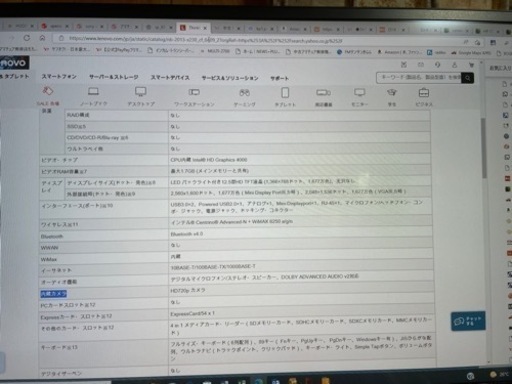512x384 pixels.
Task: Click the キーボード row label
Action: (x=59, y=347)
